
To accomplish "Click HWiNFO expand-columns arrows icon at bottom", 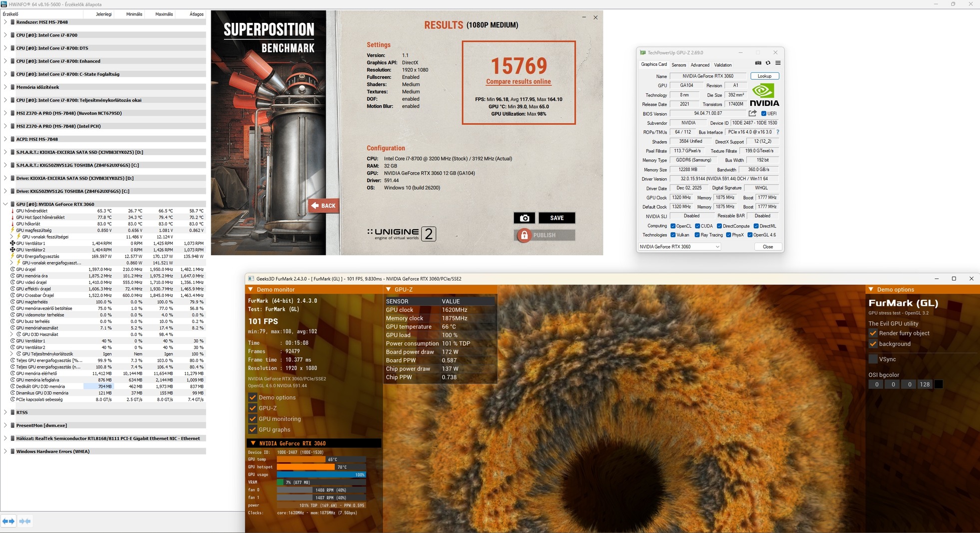I will (8, 521).
